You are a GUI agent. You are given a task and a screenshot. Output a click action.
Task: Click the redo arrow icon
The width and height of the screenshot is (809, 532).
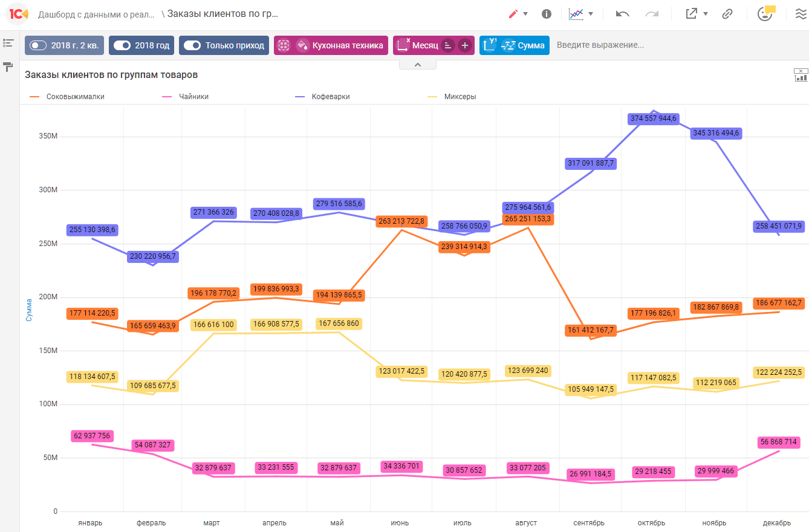pos(652,13)
